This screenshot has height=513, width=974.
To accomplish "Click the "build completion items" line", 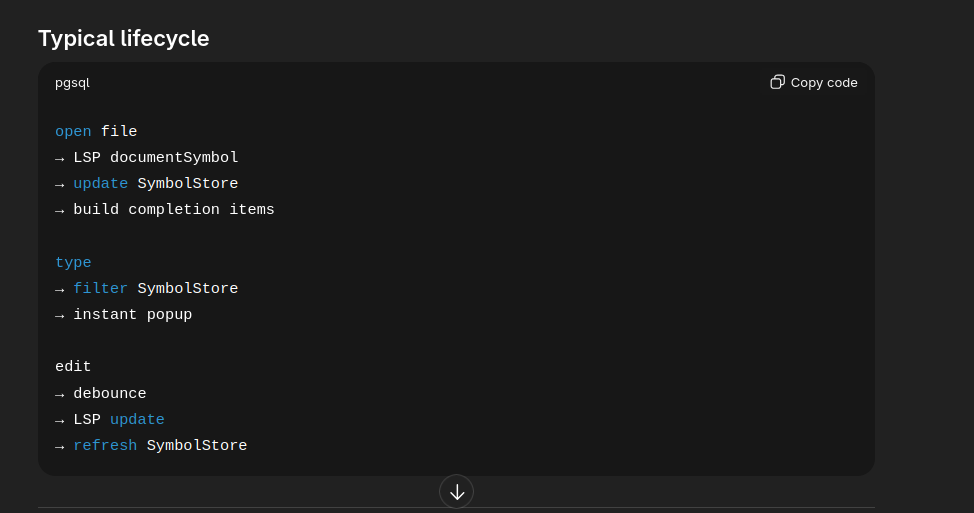I will (x=173, y=210).
